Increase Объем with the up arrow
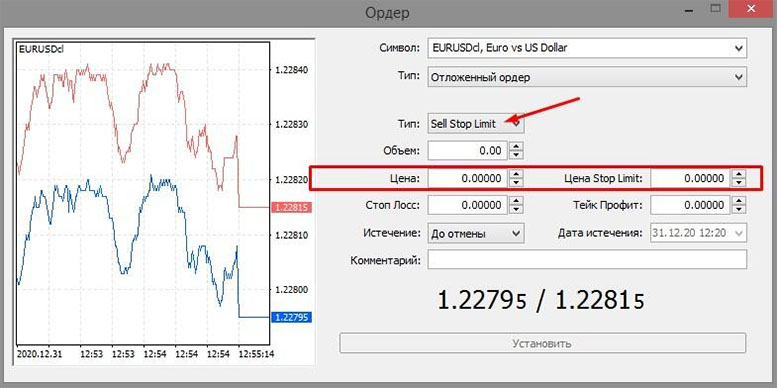 point(516,146)
